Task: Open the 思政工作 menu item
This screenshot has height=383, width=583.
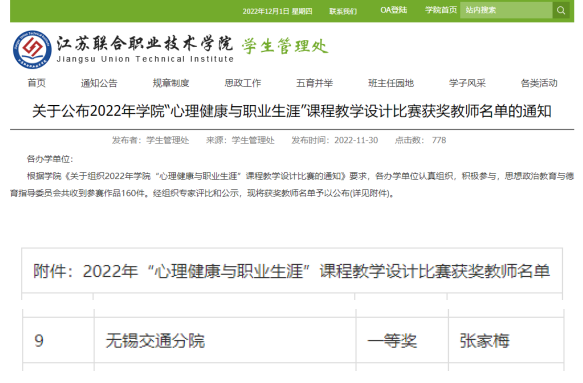Action: click(x=243, y=83)
